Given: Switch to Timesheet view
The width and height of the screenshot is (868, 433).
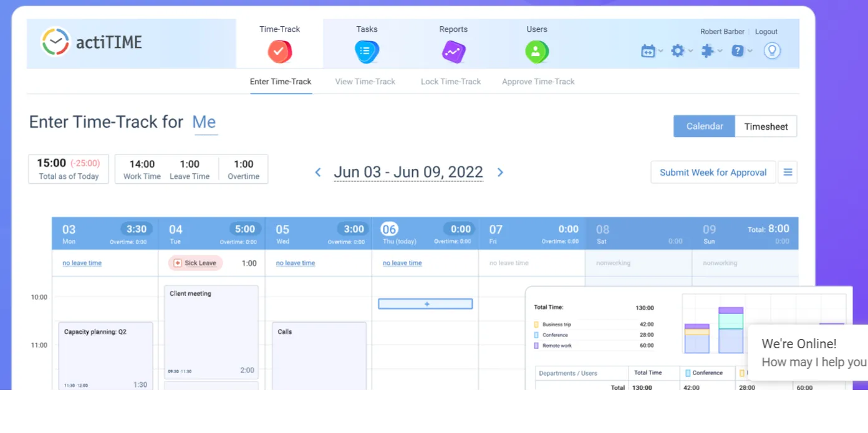Looking at the screenshot, I should 766,126.
